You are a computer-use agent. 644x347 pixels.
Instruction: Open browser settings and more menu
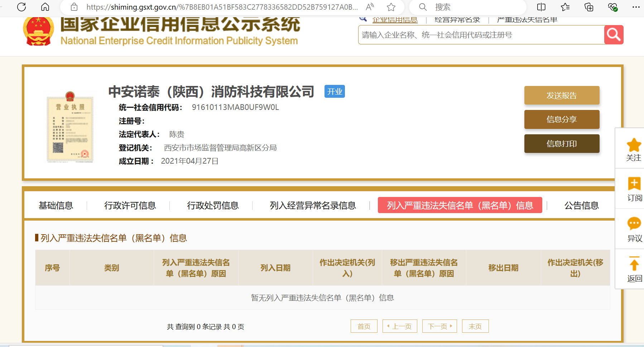coord(636,7)
